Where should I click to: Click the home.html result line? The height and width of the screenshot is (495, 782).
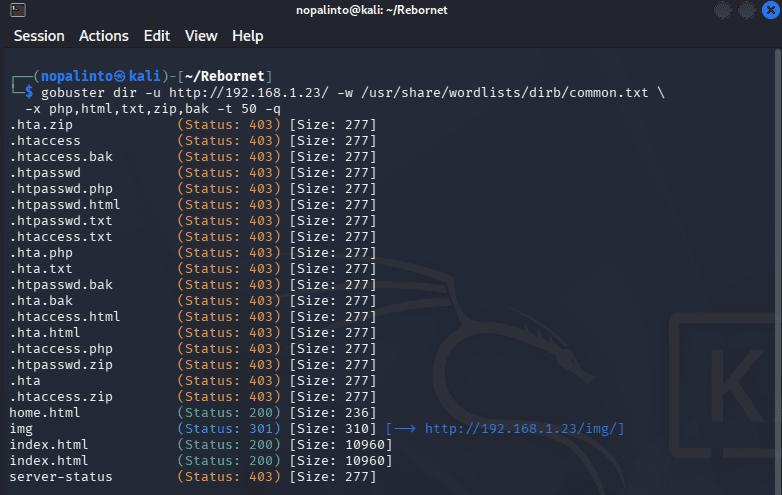(193, 413)
